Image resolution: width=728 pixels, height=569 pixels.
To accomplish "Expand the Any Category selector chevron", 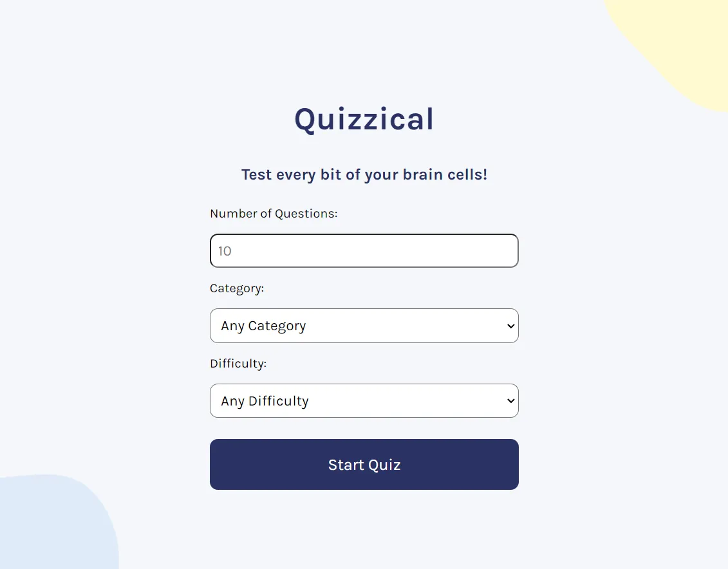I will 510,326.
